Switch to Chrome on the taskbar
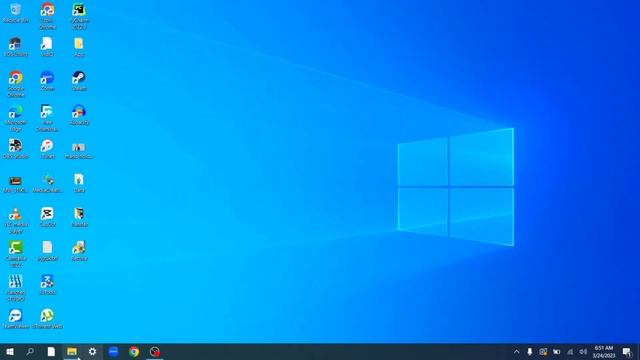This screenshot has height=360, width=640. (134, 351)
